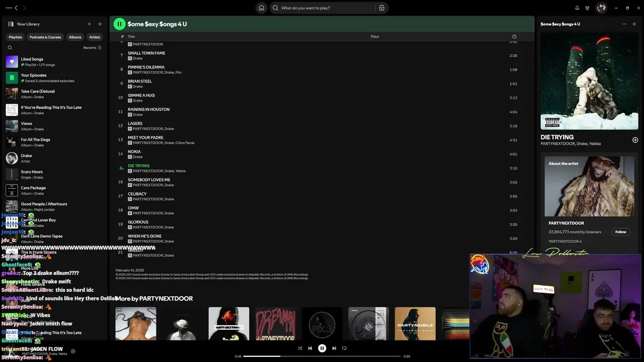The height and width of the screenshot is (362, 644).
Task: Follow PARTYNEXTDOOR
Action: (x=621, y=232)
